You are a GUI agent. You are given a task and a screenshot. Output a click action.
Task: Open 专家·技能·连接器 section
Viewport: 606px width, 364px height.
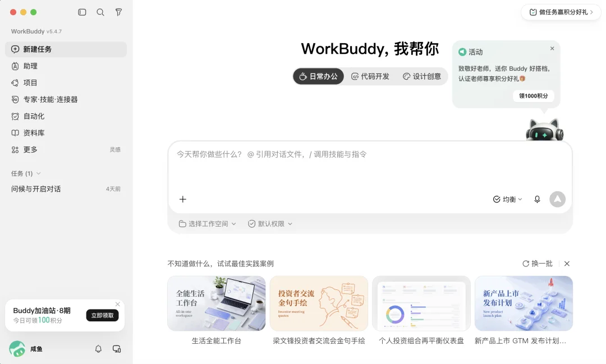(x=66, y=99)
